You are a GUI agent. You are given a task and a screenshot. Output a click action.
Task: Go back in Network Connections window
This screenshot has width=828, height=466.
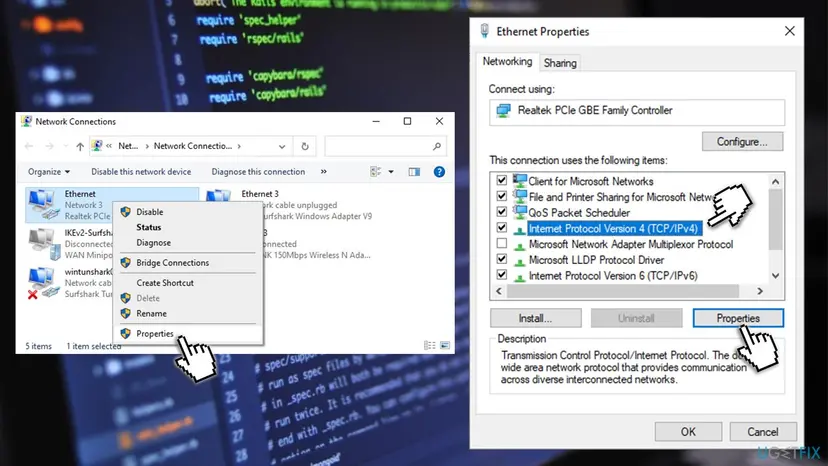(x=29, y=146)
